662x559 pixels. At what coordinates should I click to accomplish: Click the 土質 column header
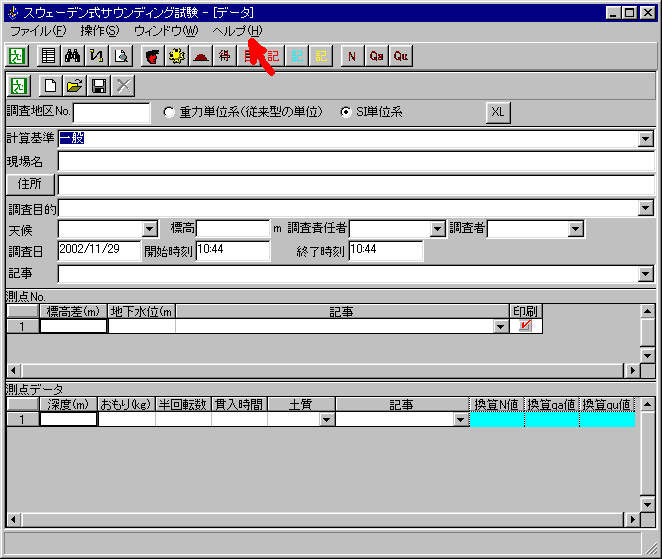301,404
